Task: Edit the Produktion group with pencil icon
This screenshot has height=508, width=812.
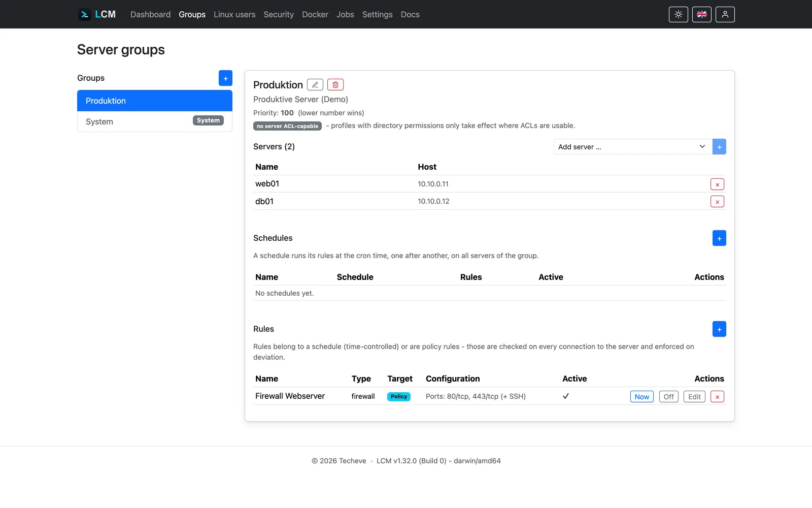Action: [x=315, y=85]
